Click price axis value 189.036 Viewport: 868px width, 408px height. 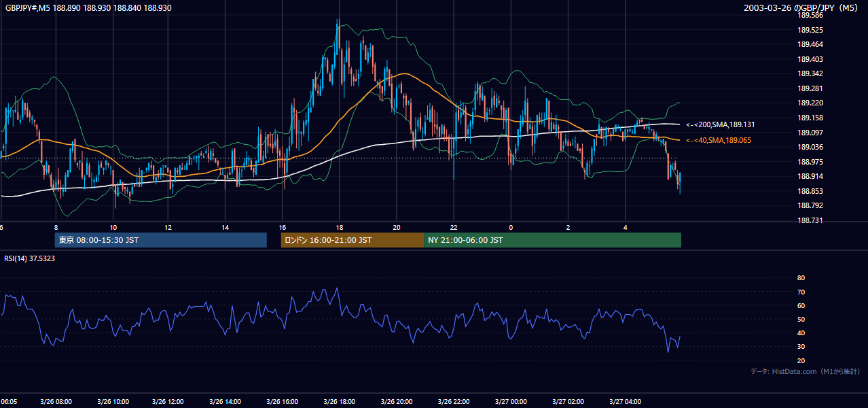point(810,147)
